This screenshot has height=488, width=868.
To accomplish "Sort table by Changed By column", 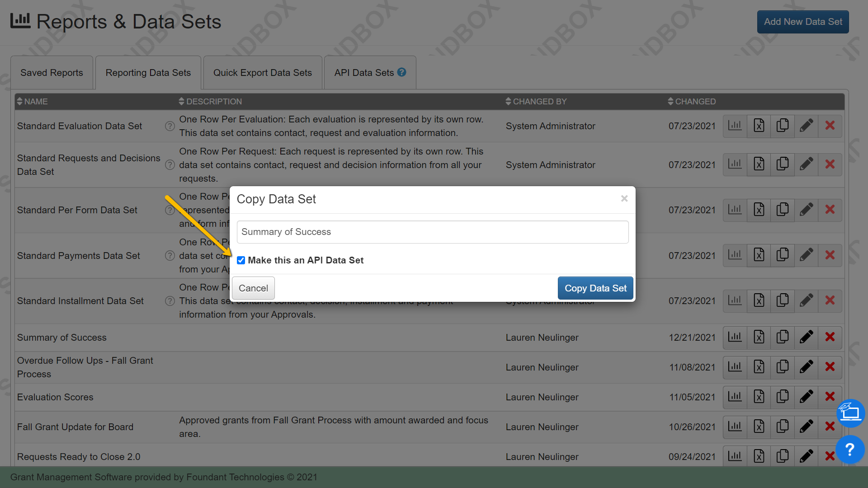I will click(x=536, y=102).
